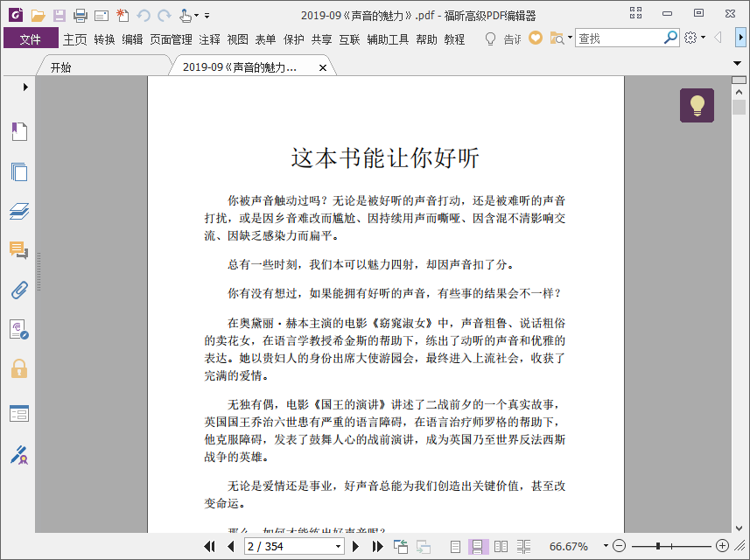Click the purple lightbulb tips button
The height and width of the screenshot is (560, 750).
697,105
